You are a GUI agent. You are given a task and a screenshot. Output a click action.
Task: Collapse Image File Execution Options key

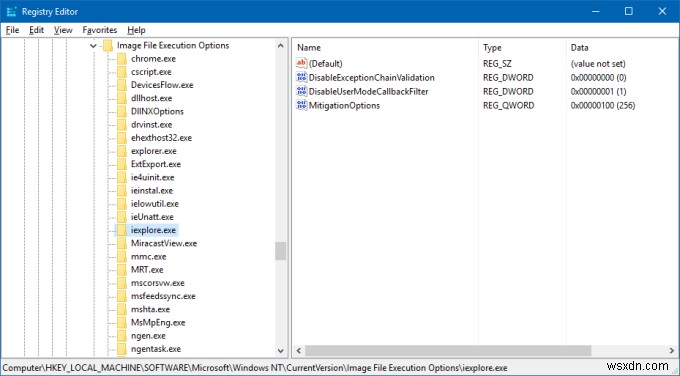93,46
